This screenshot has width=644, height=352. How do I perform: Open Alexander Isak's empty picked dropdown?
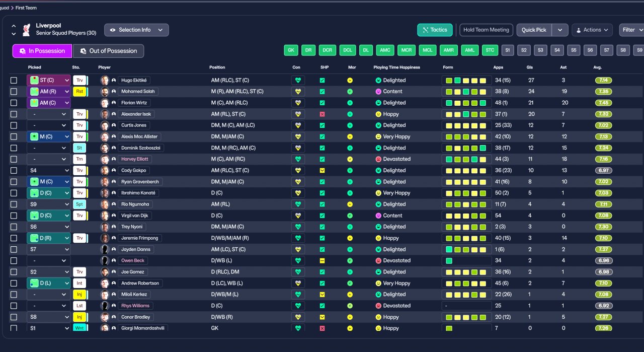49,114
